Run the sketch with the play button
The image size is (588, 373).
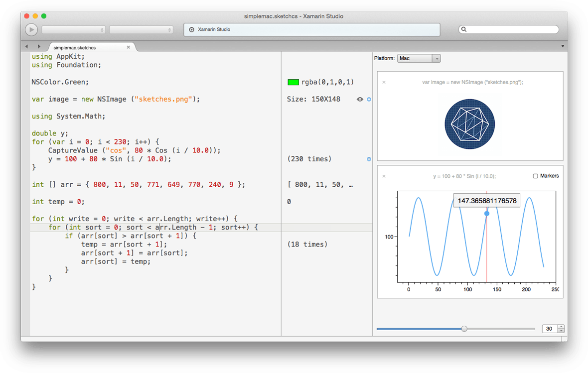pyautogui.click(x=31, y=29)
